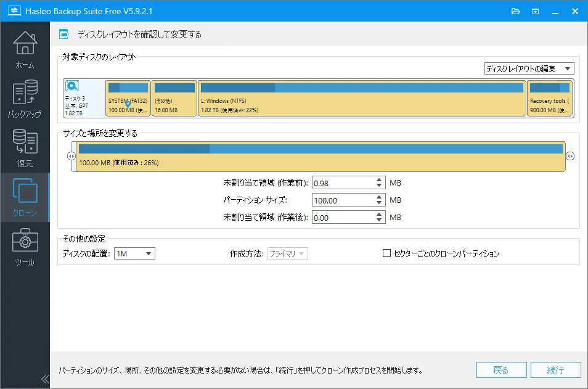Select the SYSTEM (FAT32) partition

(128, 98)
